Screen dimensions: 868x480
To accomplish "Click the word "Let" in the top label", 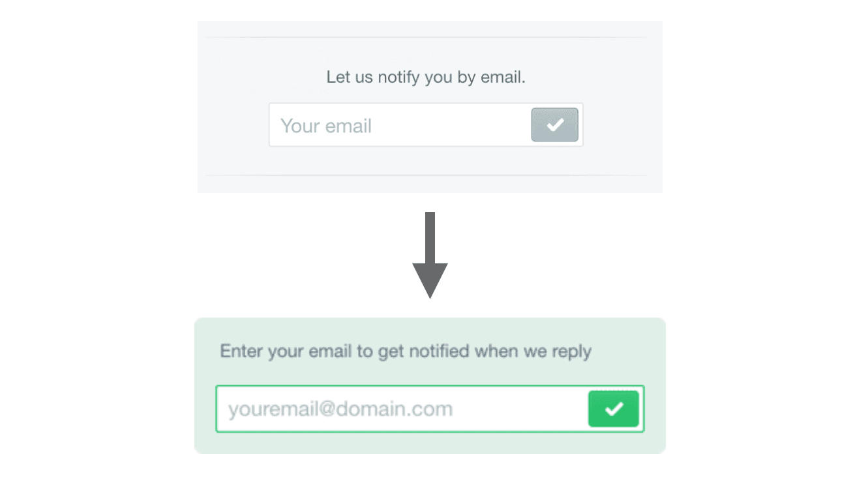I will coord(338,78).
